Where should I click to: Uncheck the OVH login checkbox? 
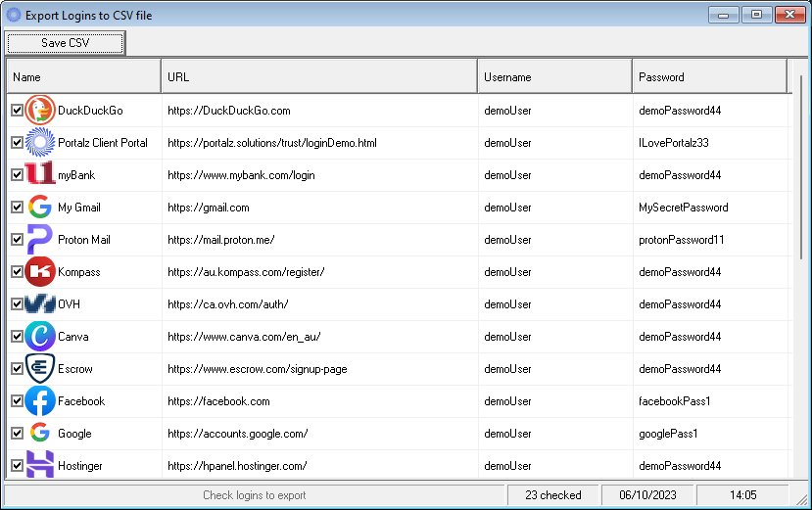17,303
